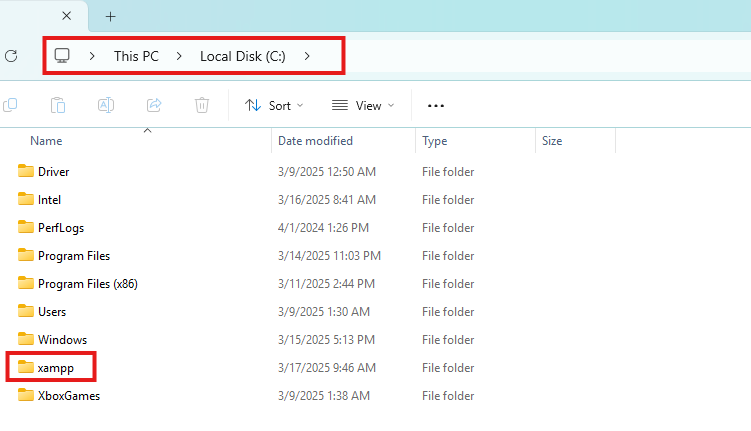This screenshot has height=431, width=751.
Task: Click File folder type in Users row
Action: [x=448, y=312]
